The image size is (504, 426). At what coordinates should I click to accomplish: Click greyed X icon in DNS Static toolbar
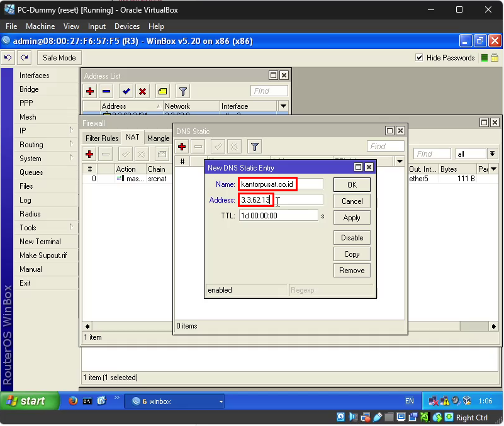[x=234, y=147]
